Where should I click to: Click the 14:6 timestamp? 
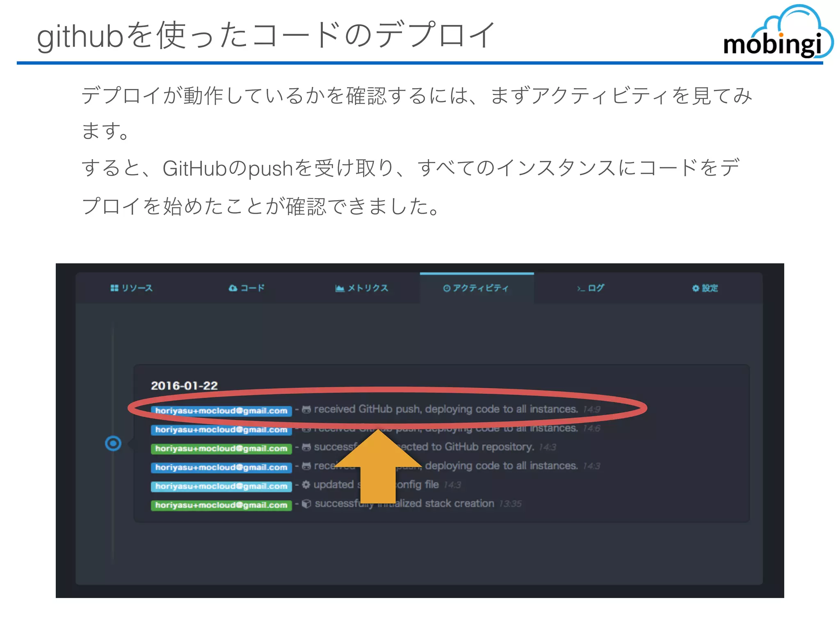(x=591, y=428)
